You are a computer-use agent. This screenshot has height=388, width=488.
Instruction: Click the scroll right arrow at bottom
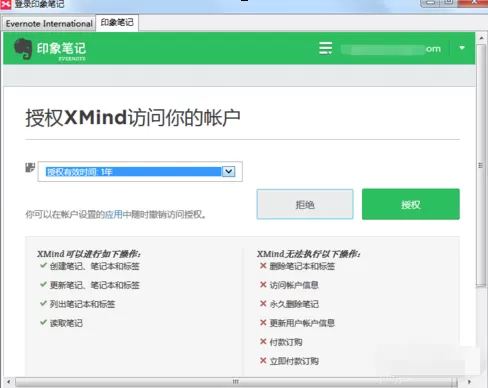tap(469, 382)
